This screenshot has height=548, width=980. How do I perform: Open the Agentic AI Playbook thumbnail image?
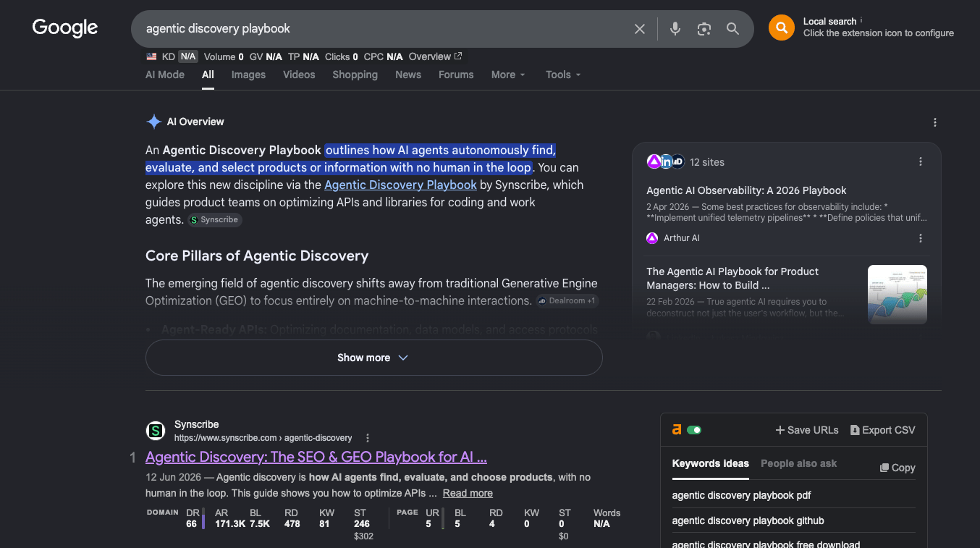click(897, 294)
